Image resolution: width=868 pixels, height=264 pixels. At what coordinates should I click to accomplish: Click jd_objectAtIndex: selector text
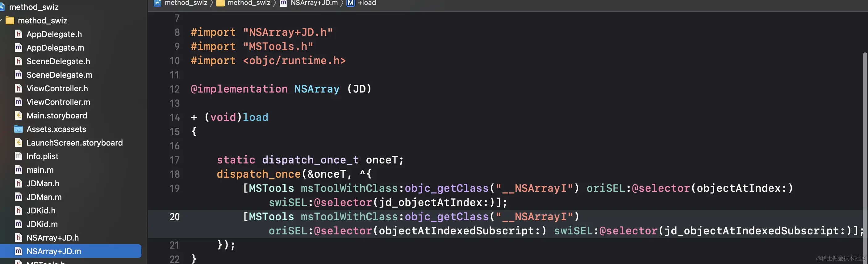point(434,202)
